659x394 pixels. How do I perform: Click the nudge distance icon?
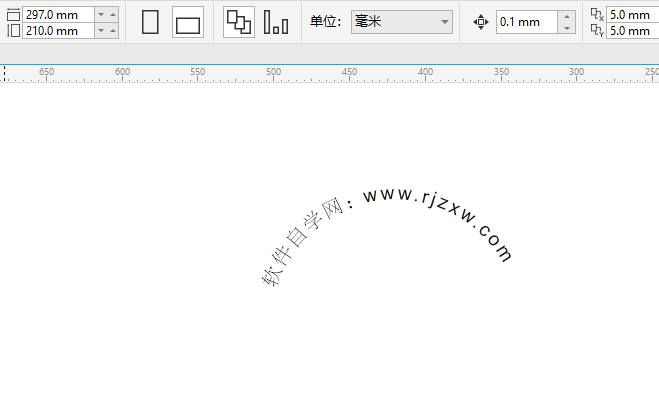point(481,22)
